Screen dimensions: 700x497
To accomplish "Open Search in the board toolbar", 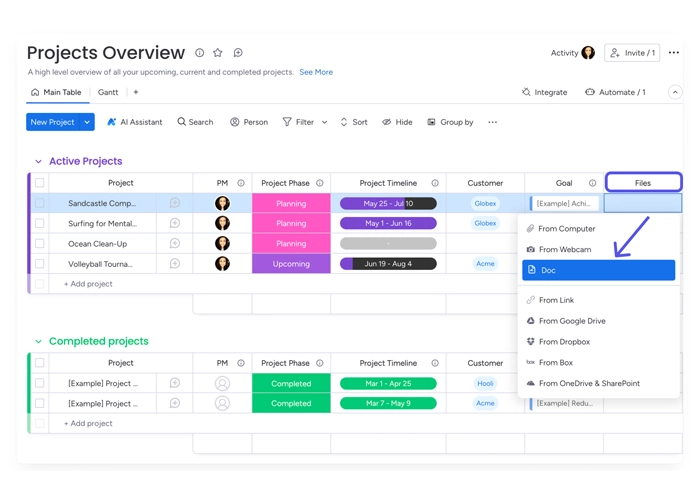I will click(x=195, y=122).
